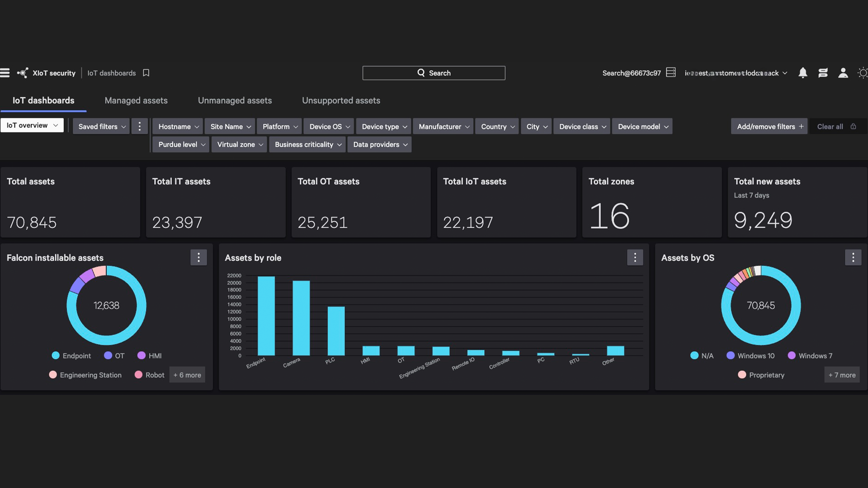Click the user profile icon

pos(843,73)
